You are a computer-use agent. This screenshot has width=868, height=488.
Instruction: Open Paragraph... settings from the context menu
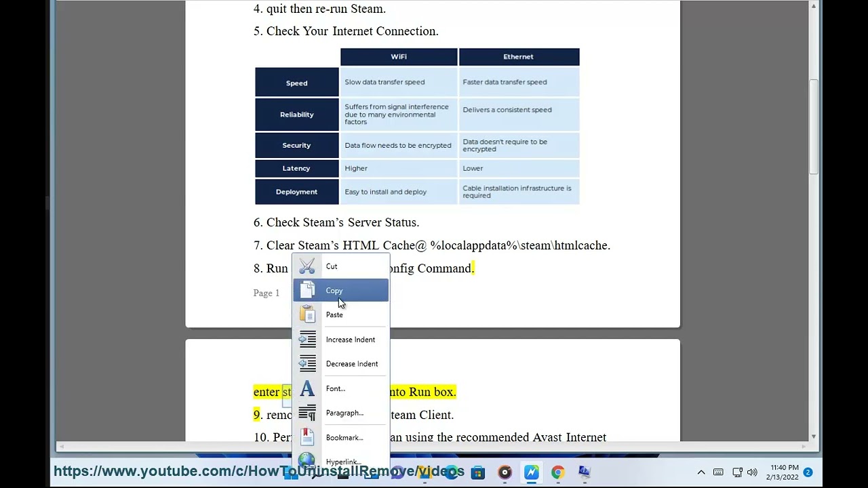click(340, 413)
